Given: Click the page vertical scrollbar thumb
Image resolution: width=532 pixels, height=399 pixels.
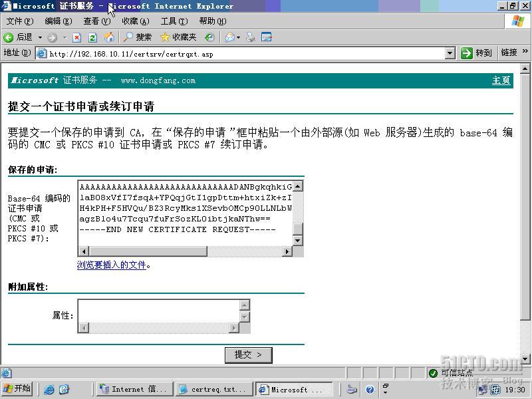Looking at the screenshot, I should pos(525,197).
